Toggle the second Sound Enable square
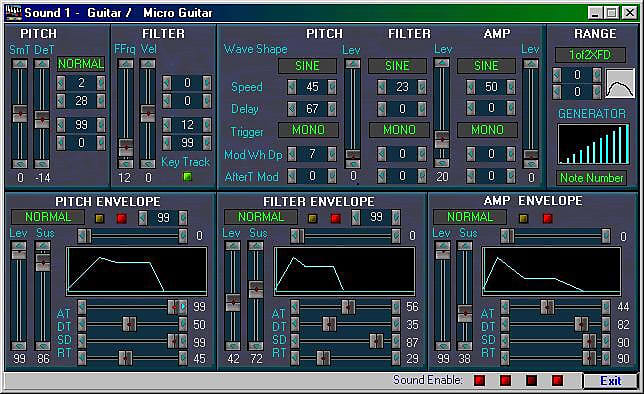This screenshot has width=644, height=394. 505,380
